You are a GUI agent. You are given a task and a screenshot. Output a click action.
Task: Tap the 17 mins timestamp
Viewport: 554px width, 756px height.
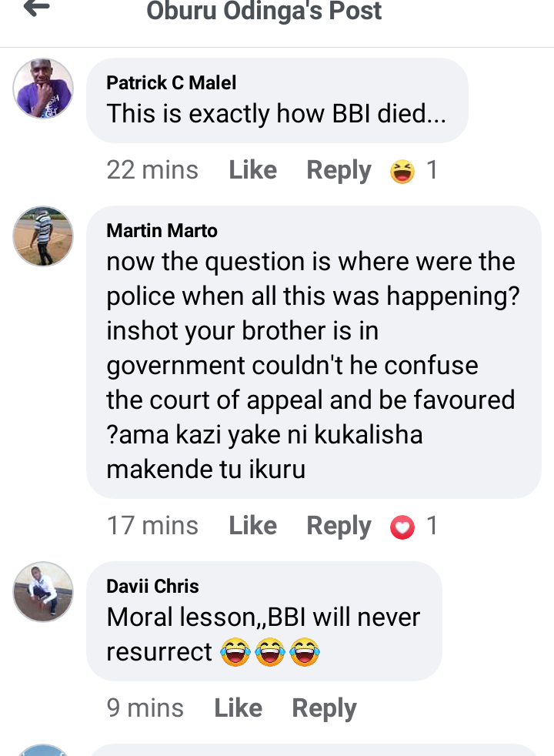pos(152,526)
